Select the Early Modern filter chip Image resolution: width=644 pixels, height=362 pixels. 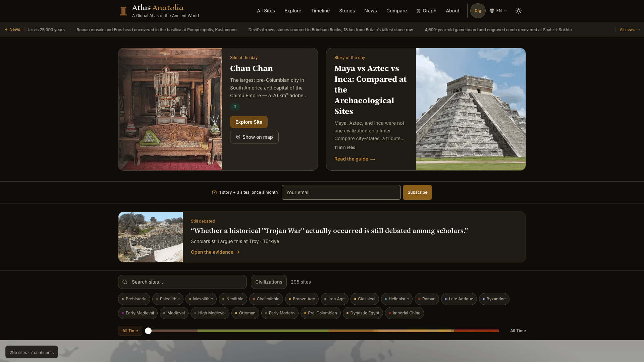click(x=280, y=313)
